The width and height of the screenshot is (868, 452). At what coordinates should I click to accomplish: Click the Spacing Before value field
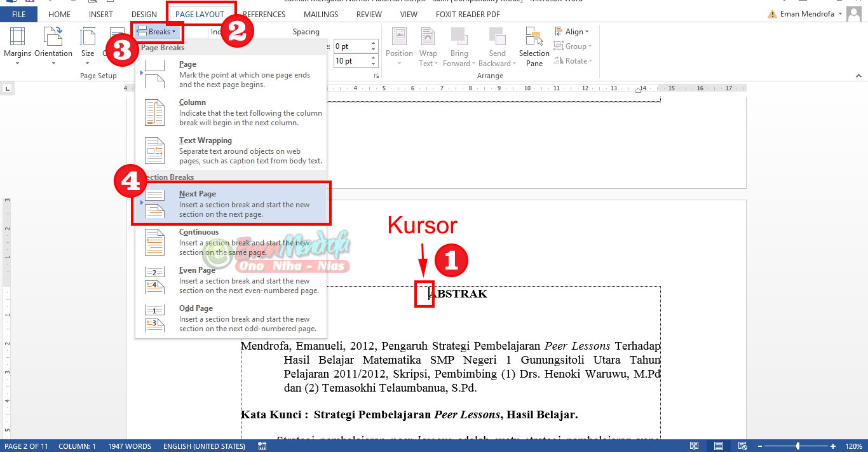click(349, 46)
